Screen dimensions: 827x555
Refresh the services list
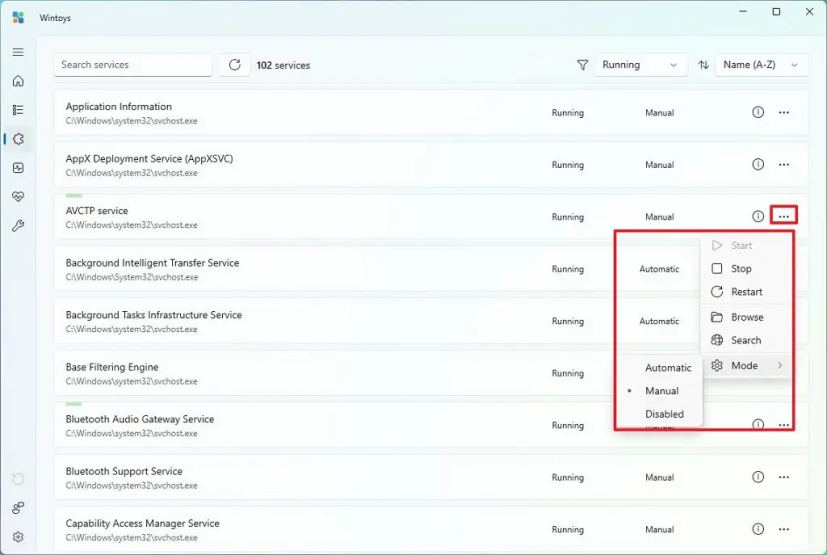pyautogui.click(x=235, y=65)
